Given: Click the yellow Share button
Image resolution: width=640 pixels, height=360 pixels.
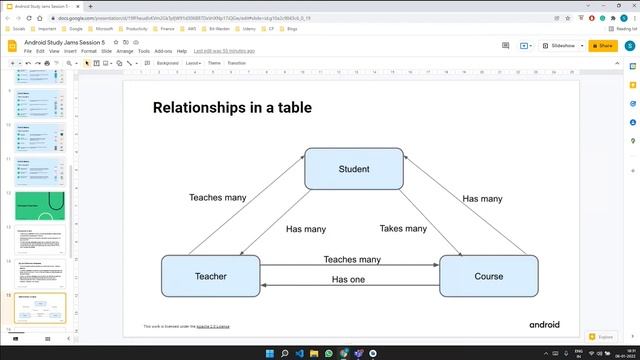Looking at the screenshot, I should click(x=603, y=46).
